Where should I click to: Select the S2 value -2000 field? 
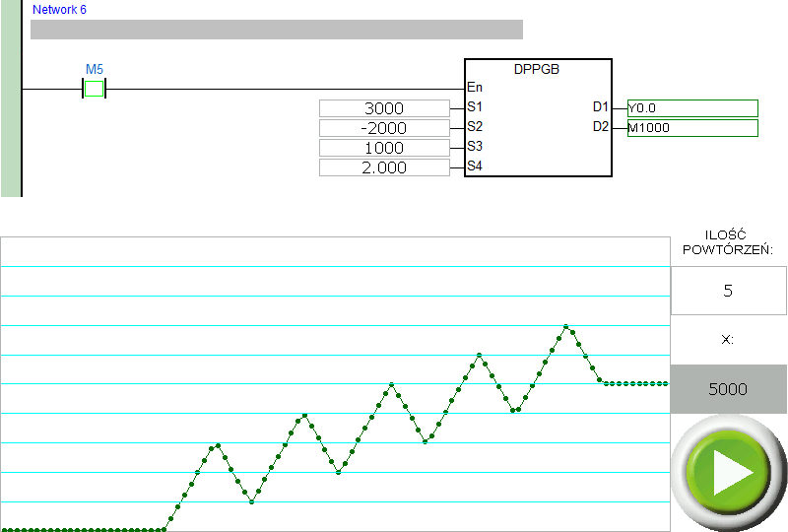pyautogui.click(x=383, y=128)
